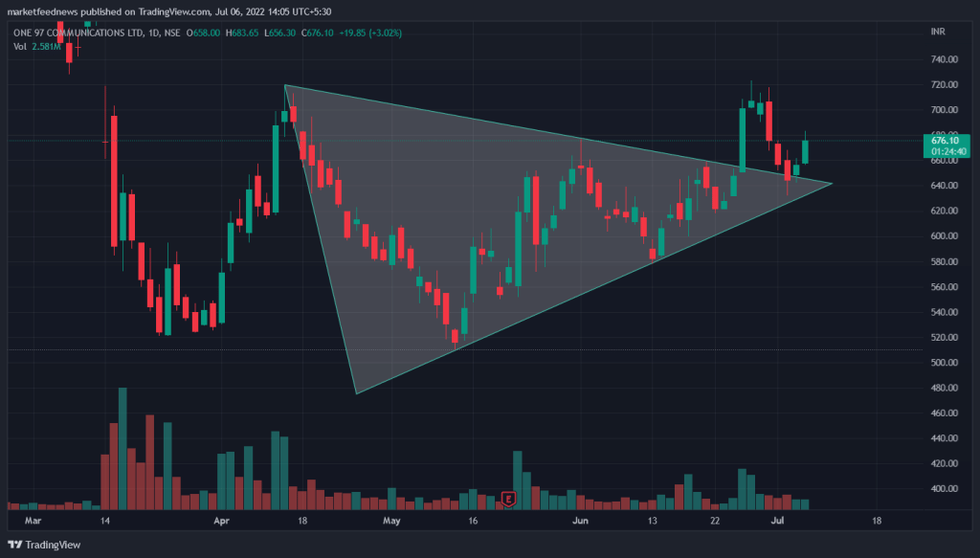Click the 'Apr' label on date axis
The height and width of the screenshot is (558, 980).
[x=223, y=522]
